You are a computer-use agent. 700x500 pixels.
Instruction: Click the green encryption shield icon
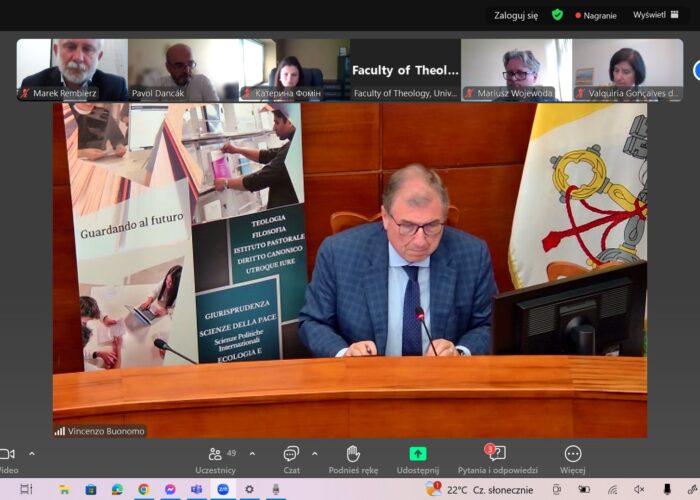[x=557, y=15]
